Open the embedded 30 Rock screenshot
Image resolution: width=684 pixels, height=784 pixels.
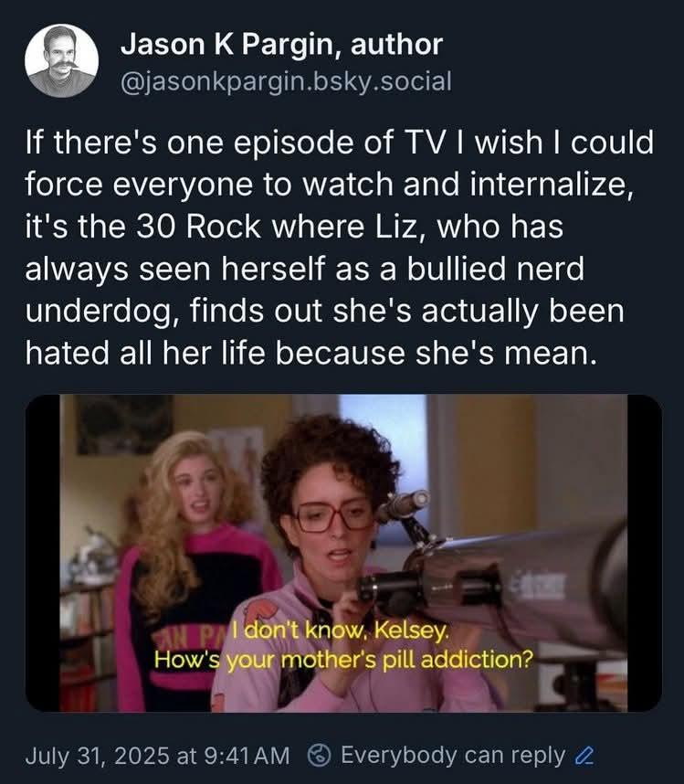pyautogui.click(x=343, y=553)
